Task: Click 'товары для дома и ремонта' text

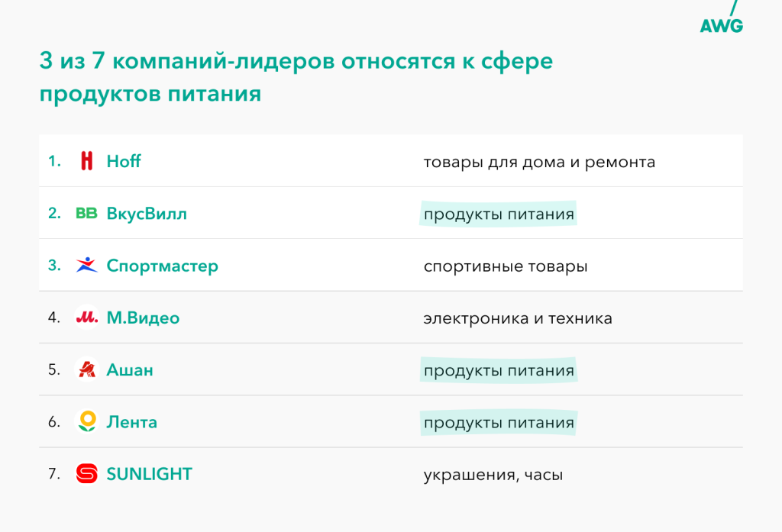Action: (x=539, y=163)
